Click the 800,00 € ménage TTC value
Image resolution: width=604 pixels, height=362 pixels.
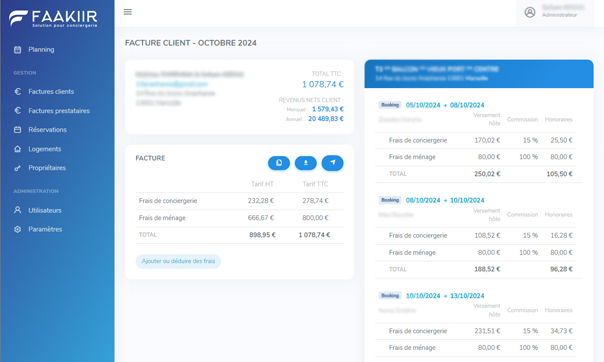[x=315, y=218]
